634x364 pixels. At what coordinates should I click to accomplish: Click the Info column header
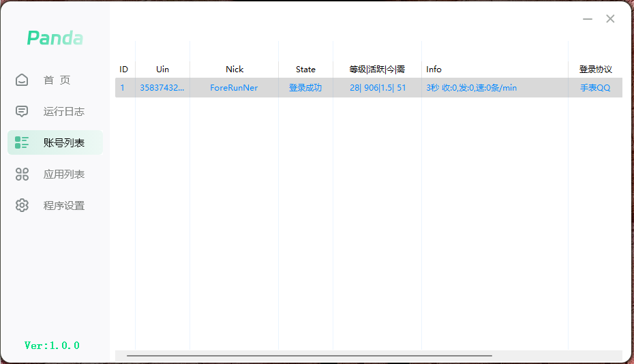tap(434, 69)
